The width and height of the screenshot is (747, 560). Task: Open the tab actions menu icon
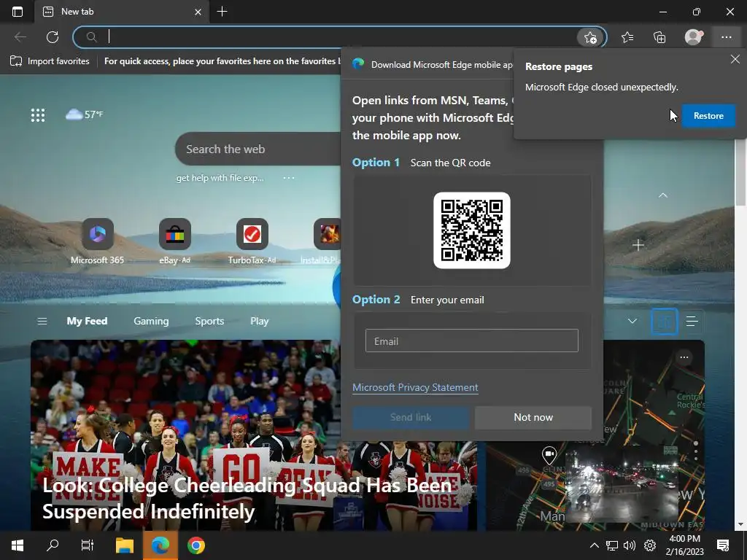[18, 12]
